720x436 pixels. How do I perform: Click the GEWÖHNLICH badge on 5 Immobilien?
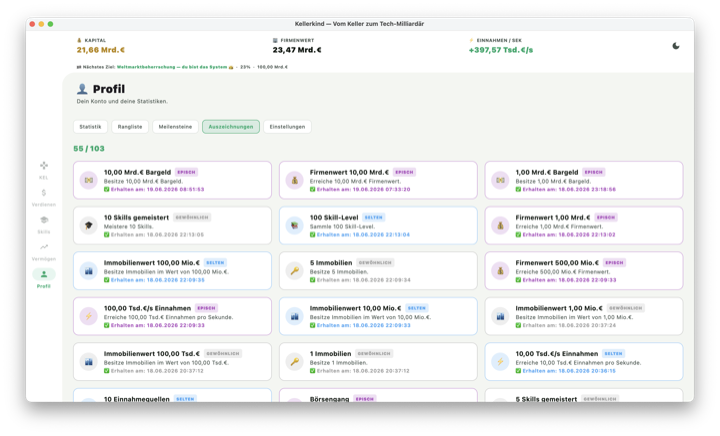tap(375, 263)
